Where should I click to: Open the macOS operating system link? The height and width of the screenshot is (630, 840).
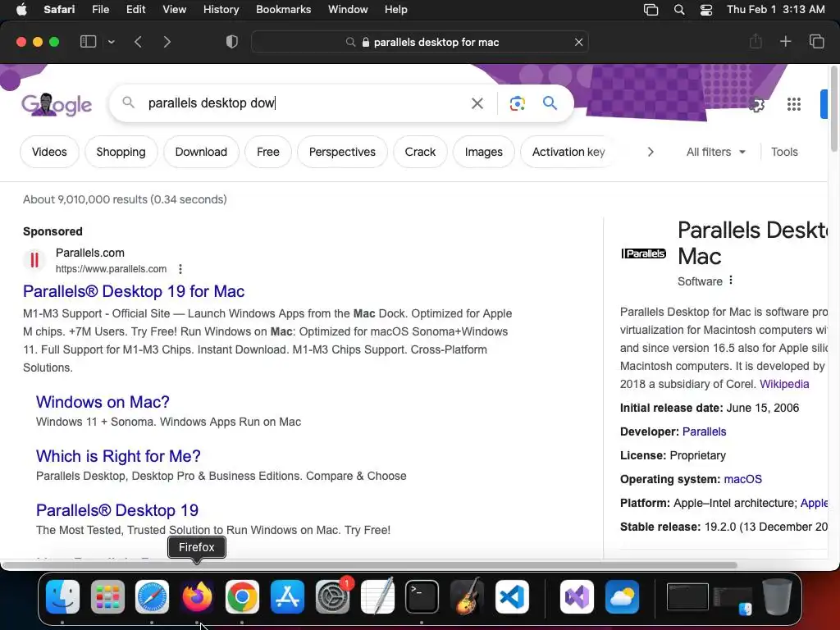click(742, 479)
